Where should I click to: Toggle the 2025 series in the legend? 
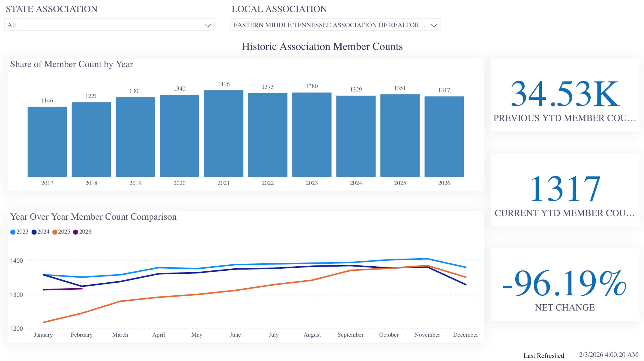click(x=62, y=232)
